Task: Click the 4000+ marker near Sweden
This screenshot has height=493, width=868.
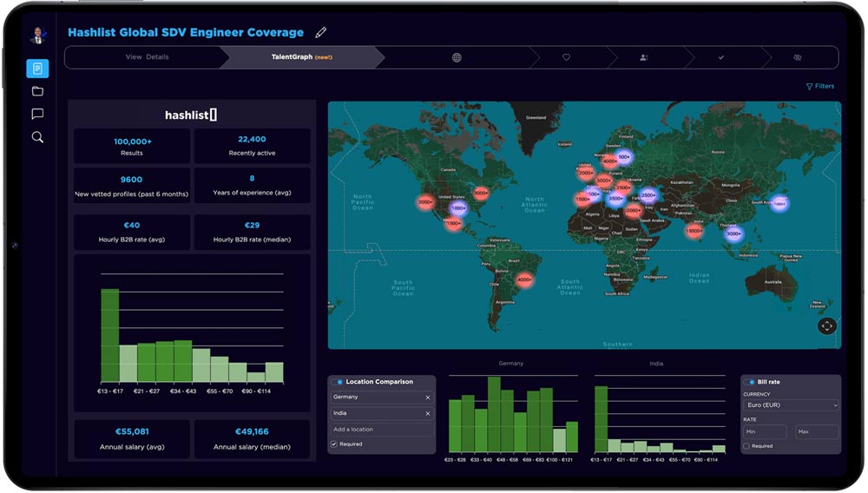Action: click(609, 161)
